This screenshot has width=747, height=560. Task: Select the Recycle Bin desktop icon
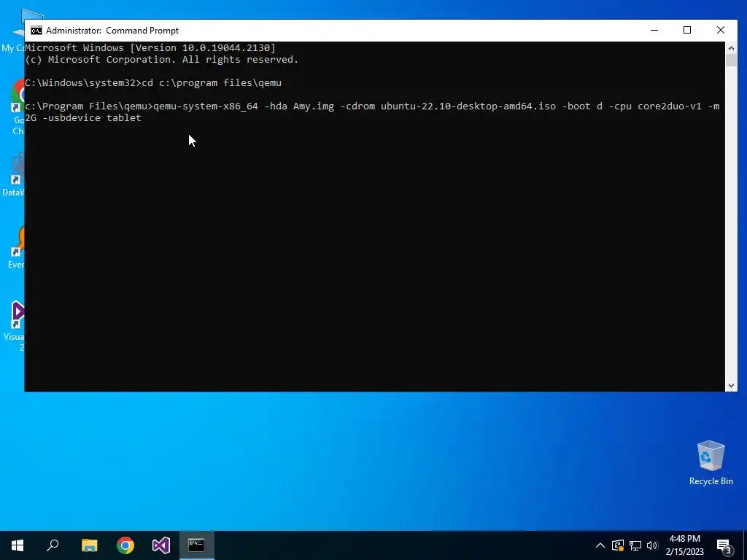pos(711,463)
